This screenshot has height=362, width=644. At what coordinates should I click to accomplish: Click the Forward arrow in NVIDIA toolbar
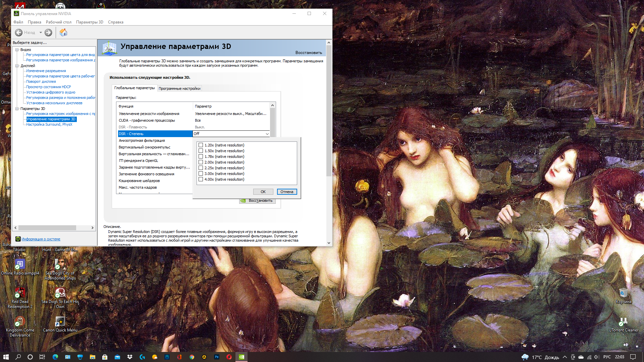[x=48, y=33]
